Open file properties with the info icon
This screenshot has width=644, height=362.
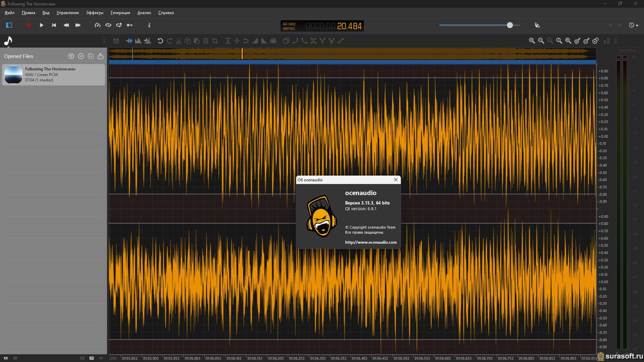point(149,25)
